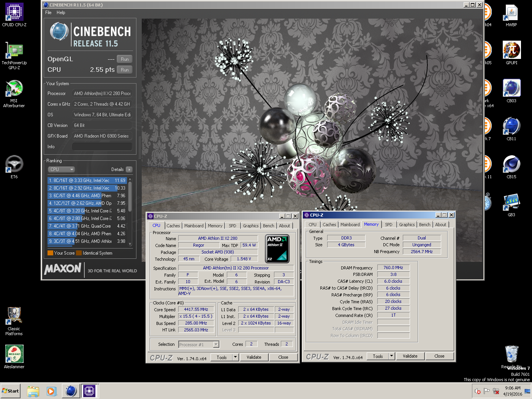
Task: Open Tools dropdown arrow in right CPU-Z window
Action: point(392,356)
